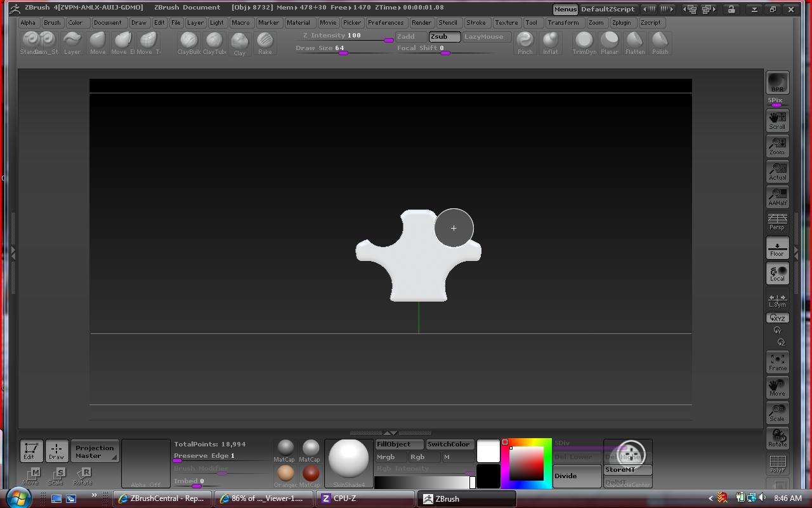Image resolution: width=812 pixels, height=508 pixels.
Task: Choose the Polish brush
Action: [x=660, y=43]
